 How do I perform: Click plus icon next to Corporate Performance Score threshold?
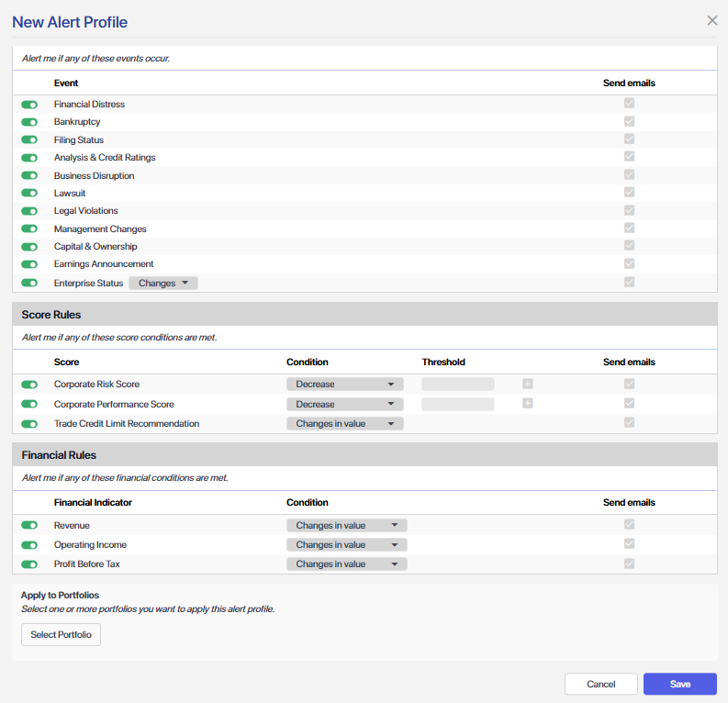point(528,404)
